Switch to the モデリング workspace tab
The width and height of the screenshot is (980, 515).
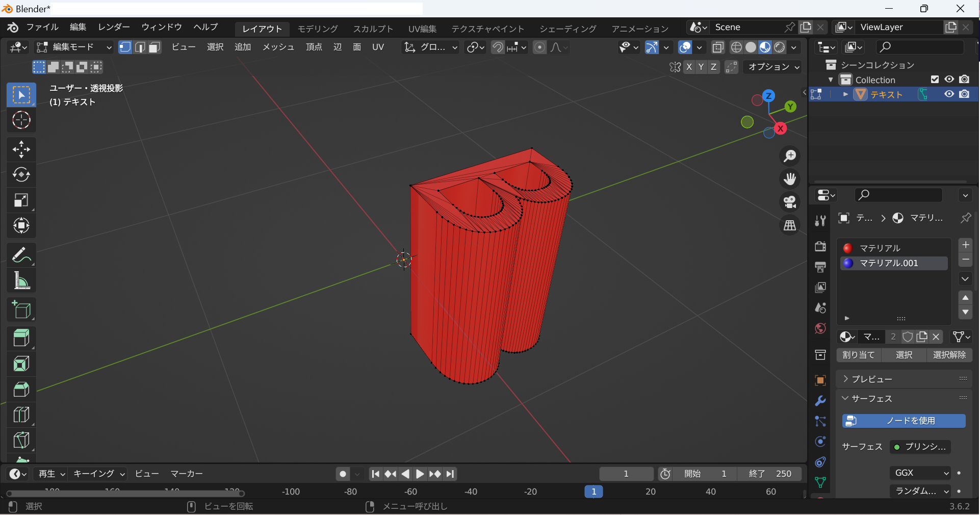318,29
